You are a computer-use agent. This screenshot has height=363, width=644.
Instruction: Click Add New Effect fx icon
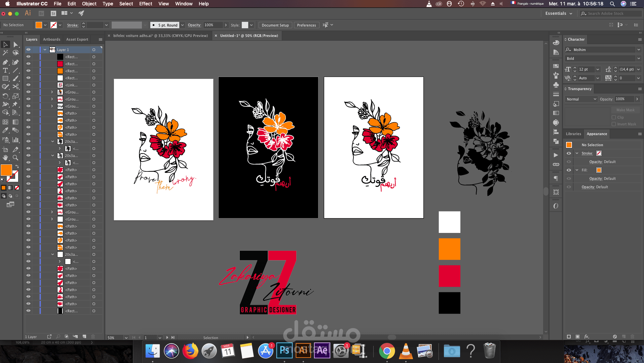(x=586, y=336)
